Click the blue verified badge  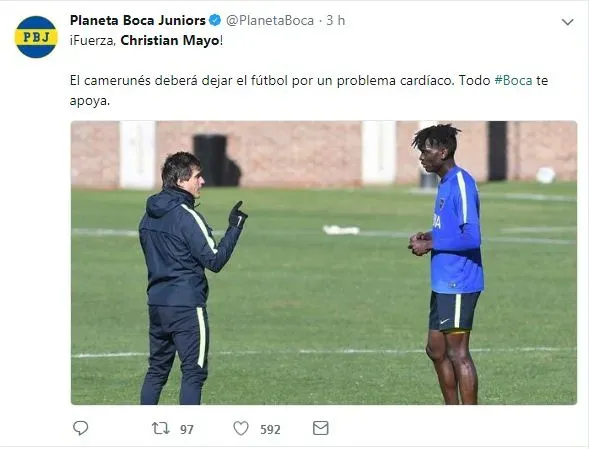[x=215, y=20]
